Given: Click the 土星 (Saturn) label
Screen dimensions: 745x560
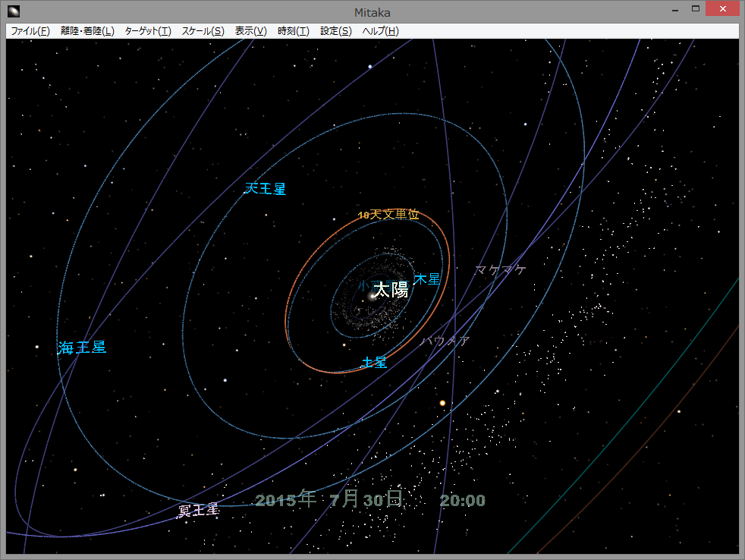Looking at the screenshot, I should point(375,363).
